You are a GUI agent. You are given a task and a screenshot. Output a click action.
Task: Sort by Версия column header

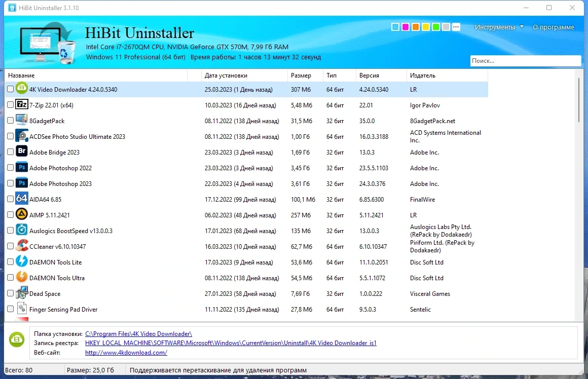click(x=381, y=75)
